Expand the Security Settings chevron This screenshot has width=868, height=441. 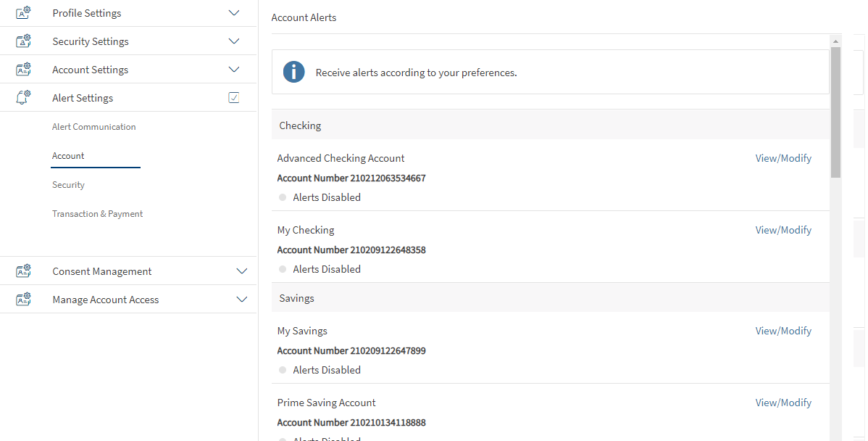[x=233, y=41]
